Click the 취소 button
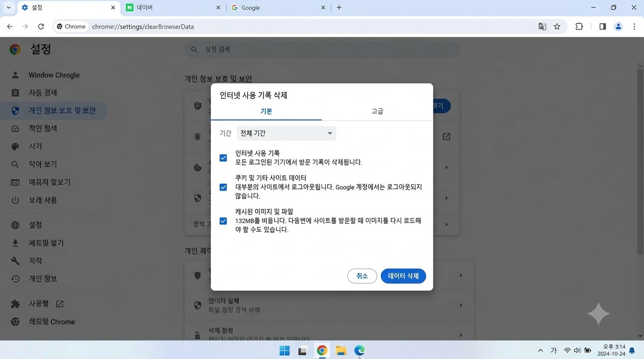This screenshot has width=644, height=359. (362, 276)
